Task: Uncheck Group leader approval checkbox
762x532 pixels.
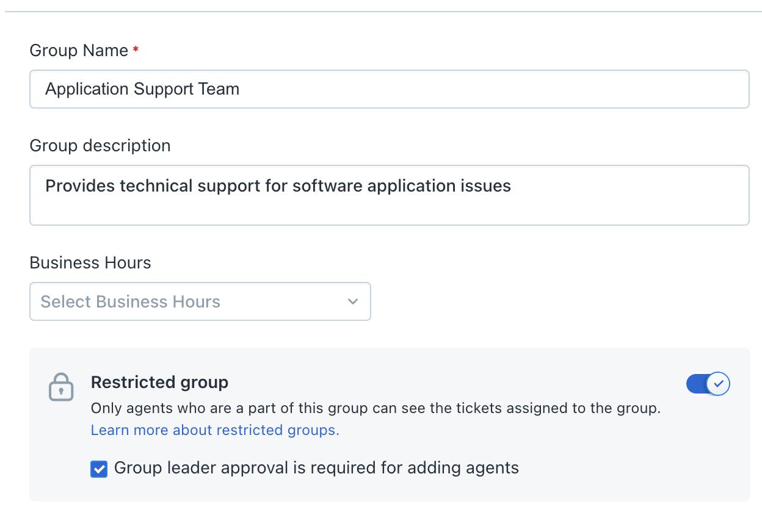Action: coord(99,469)
